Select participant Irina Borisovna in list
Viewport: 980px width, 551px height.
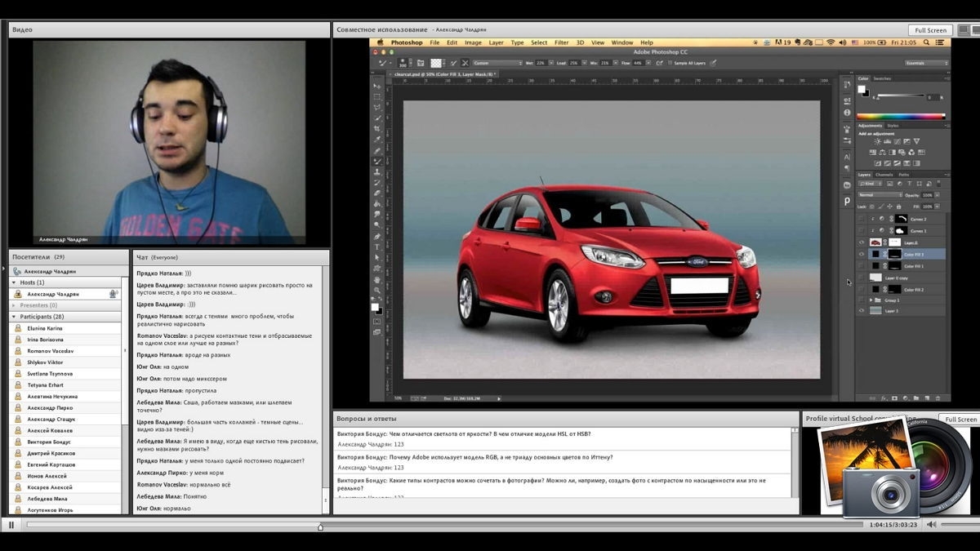65,340
